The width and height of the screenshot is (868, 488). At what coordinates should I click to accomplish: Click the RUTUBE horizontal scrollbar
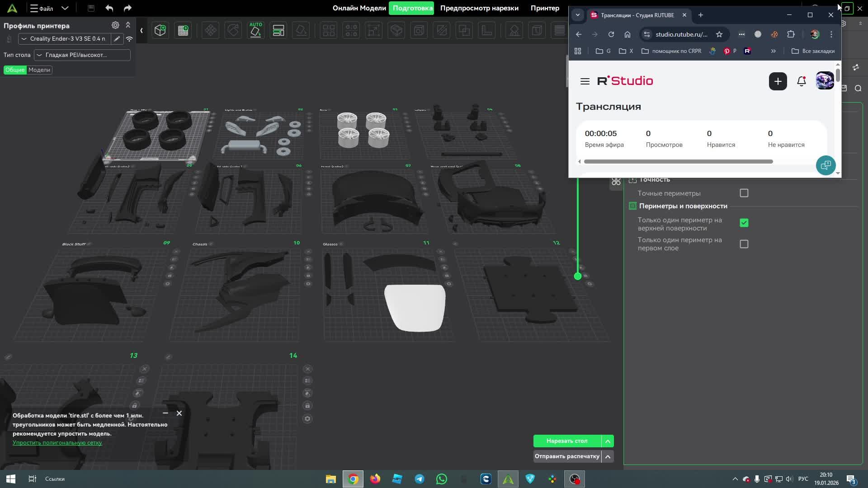678,161
